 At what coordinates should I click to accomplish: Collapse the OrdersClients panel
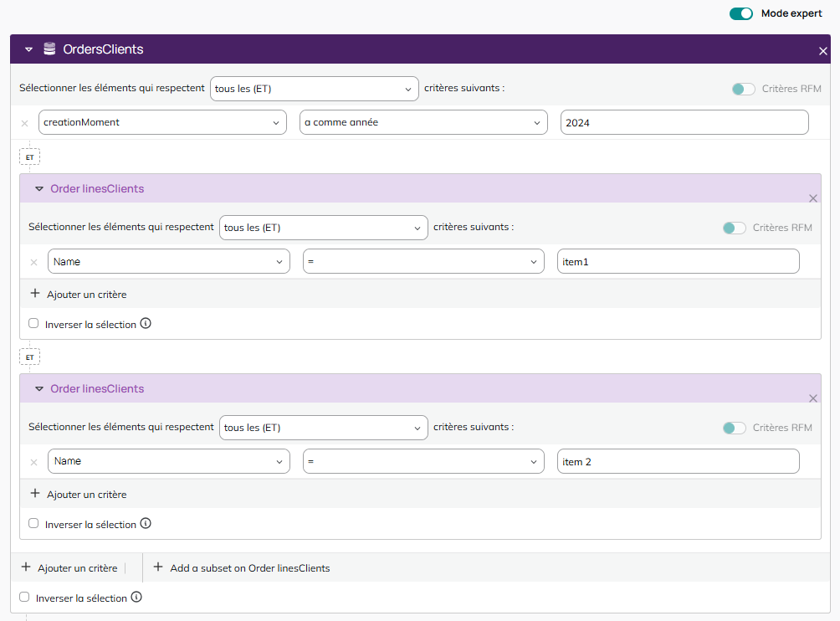click(x=29, y=49)
